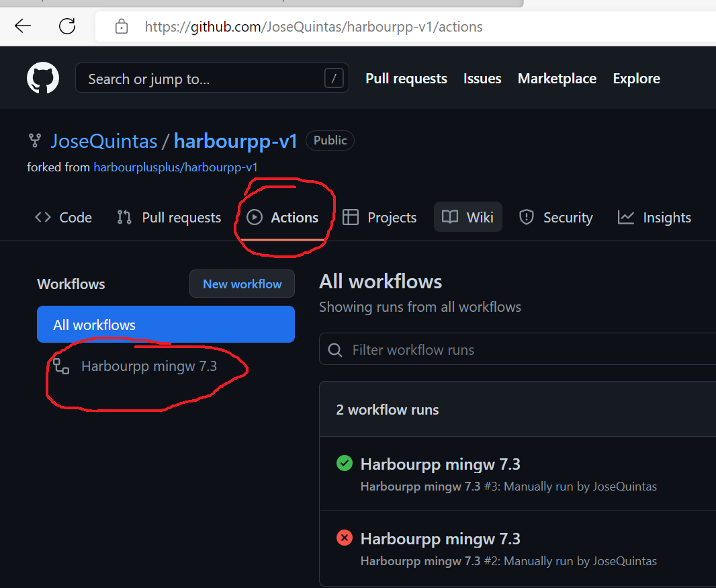Open the harbourplusplus/harbourpp-v1 upstream link
The width and height of the screenshot is (716, 588).
coord(175,167)
